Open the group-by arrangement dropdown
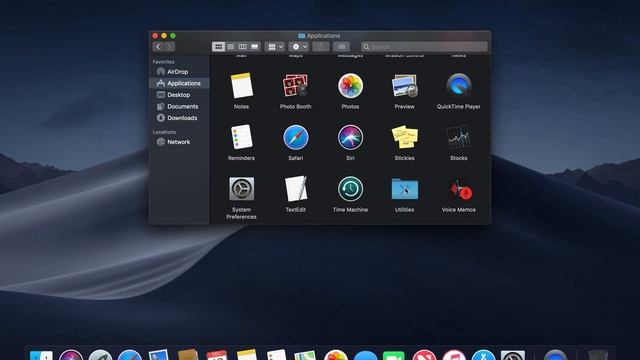 tap(275, 47)
